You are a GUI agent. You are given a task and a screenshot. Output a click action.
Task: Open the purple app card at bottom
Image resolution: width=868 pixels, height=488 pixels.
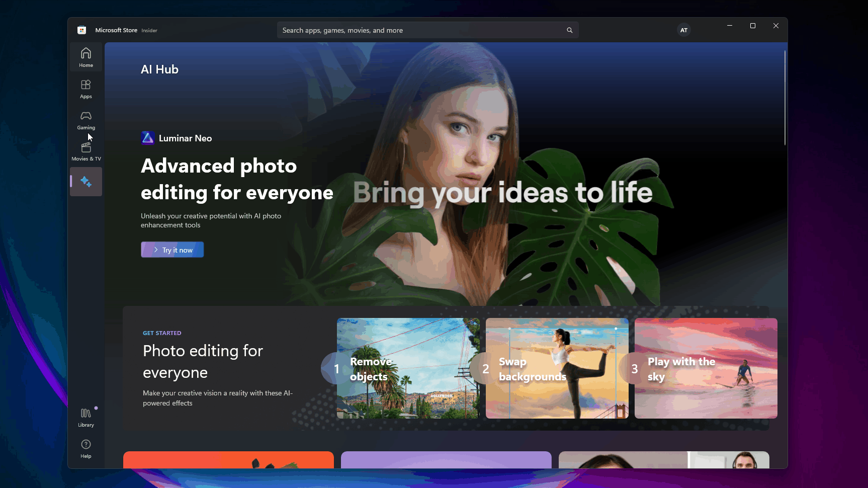point(446,460)
